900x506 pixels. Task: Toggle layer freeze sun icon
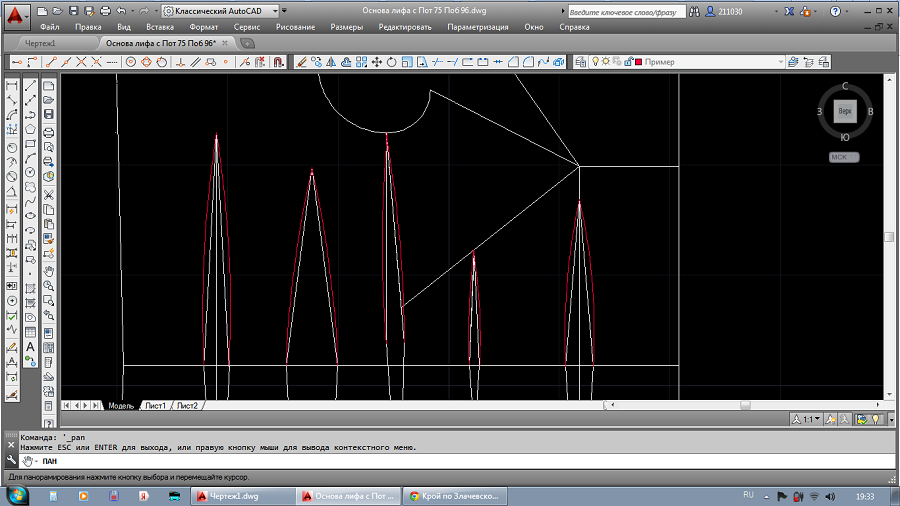606,62
